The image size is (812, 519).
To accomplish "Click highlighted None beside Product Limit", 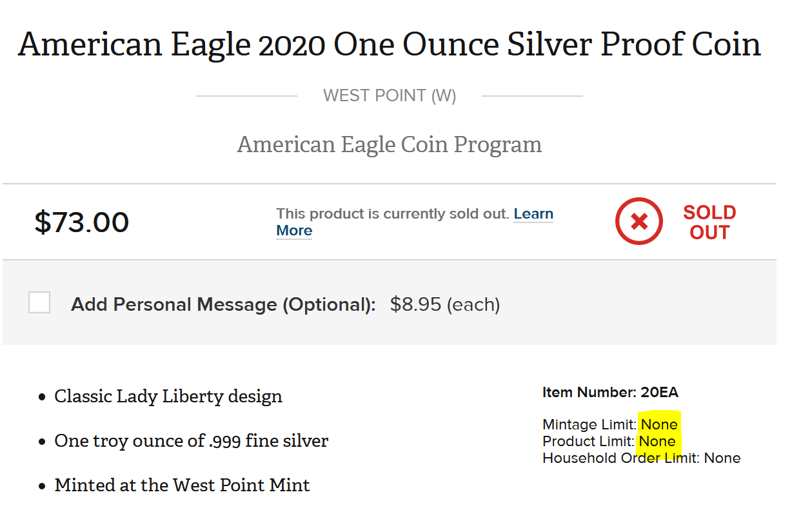I will coord(657,442).
